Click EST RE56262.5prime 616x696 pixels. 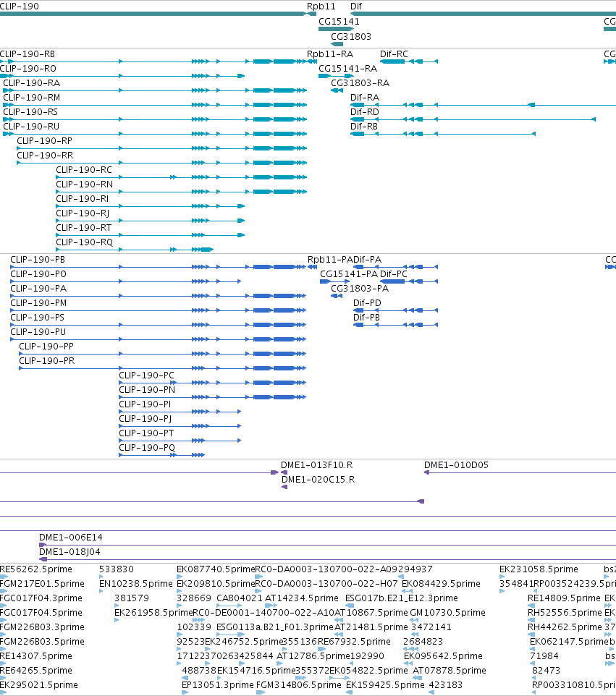36,569
